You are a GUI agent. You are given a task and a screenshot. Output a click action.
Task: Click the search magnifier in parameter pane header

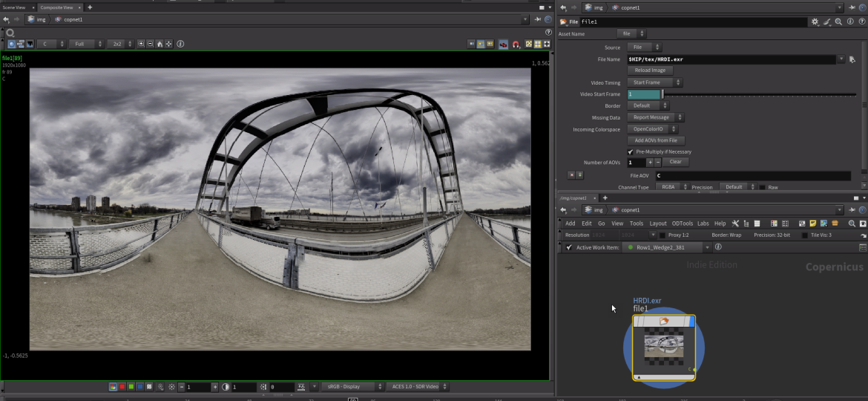point(838,22)
